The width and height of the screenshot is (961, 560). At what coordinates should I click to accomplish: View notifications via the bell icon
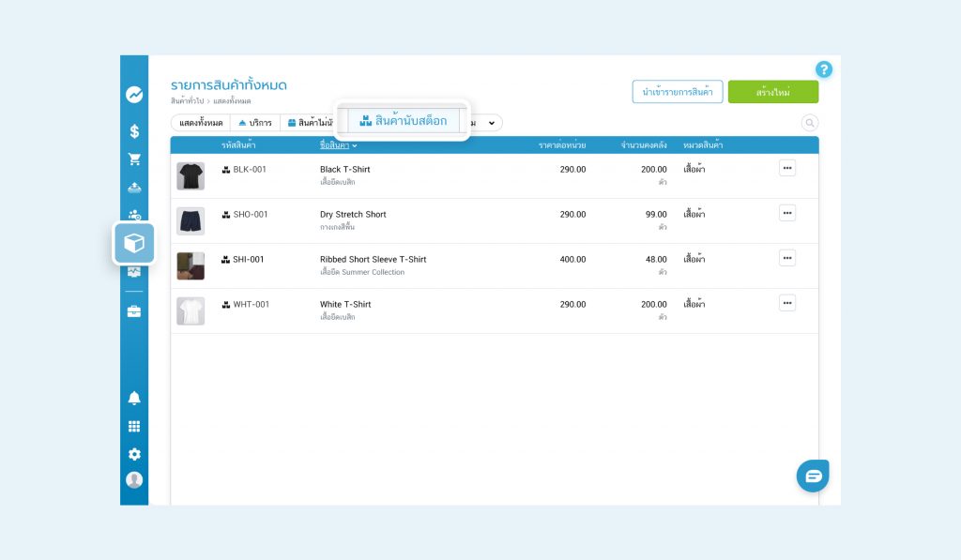click(x=134, y=399)
